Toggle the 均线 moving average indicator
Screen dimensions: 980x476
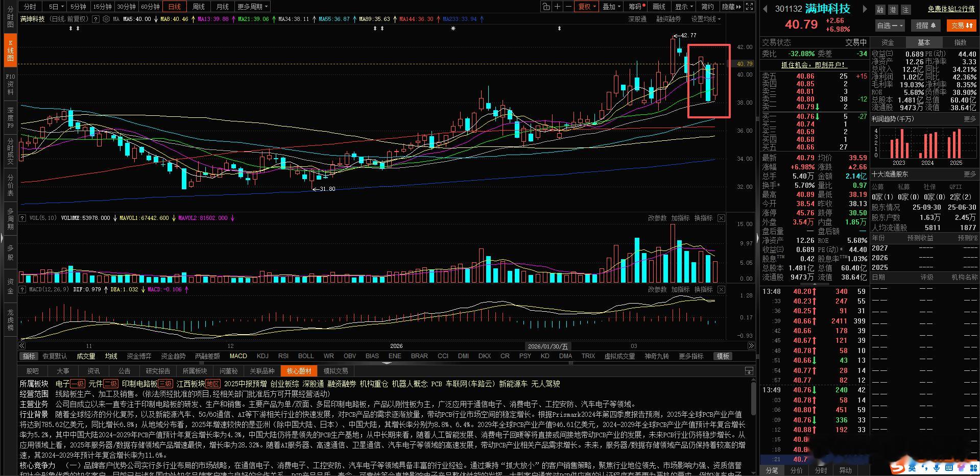[x=111, y=356]
